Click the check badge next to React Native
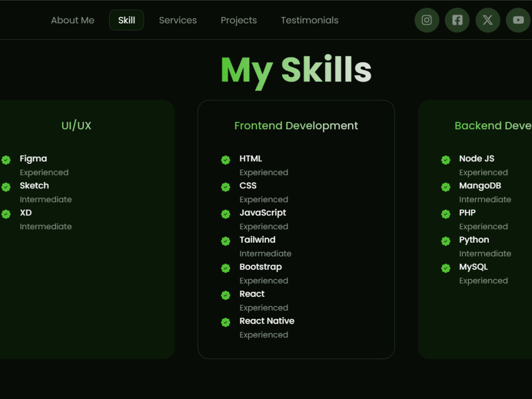This screenshot has height=399, width=532. click(226, 322)
